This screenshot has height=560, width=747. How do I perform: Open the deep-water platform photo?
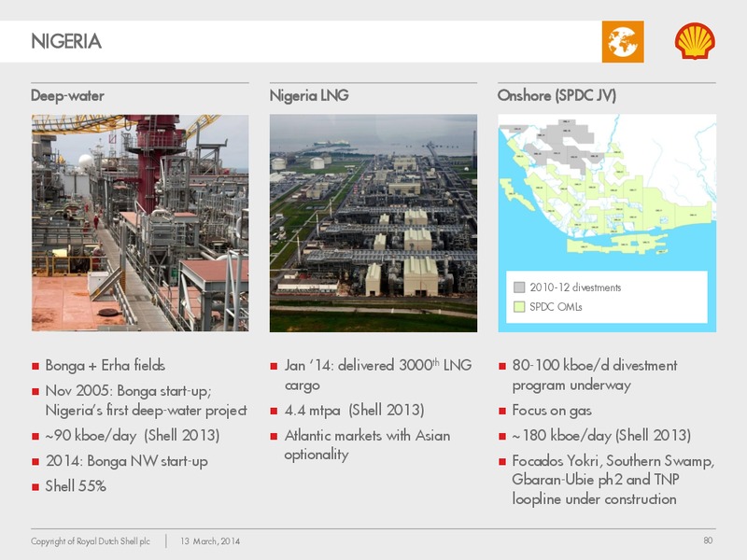[140, 222]
